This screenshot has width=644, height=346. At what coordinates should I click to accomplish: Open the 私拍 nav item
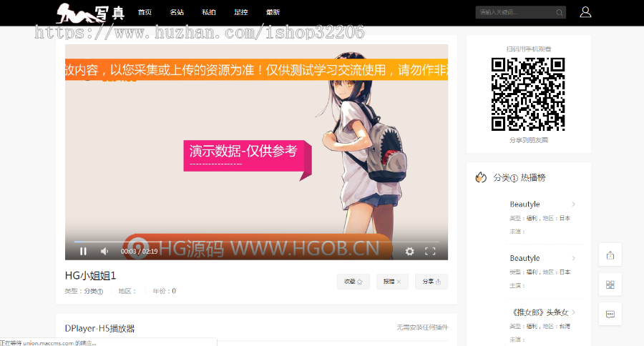pyautogui.click(x=209, y=12)
